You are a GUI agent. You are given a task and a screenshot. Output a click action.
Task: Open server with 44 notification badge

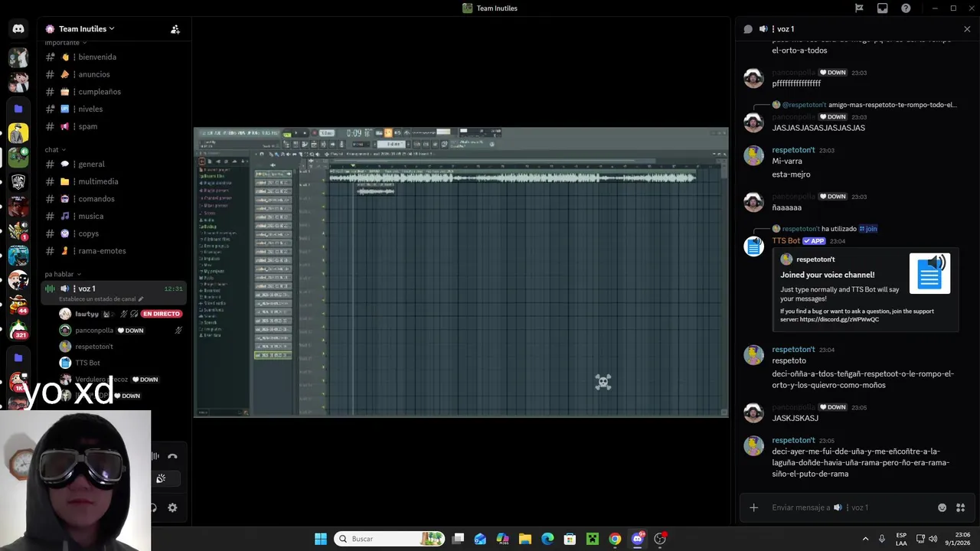click(18, 305)
